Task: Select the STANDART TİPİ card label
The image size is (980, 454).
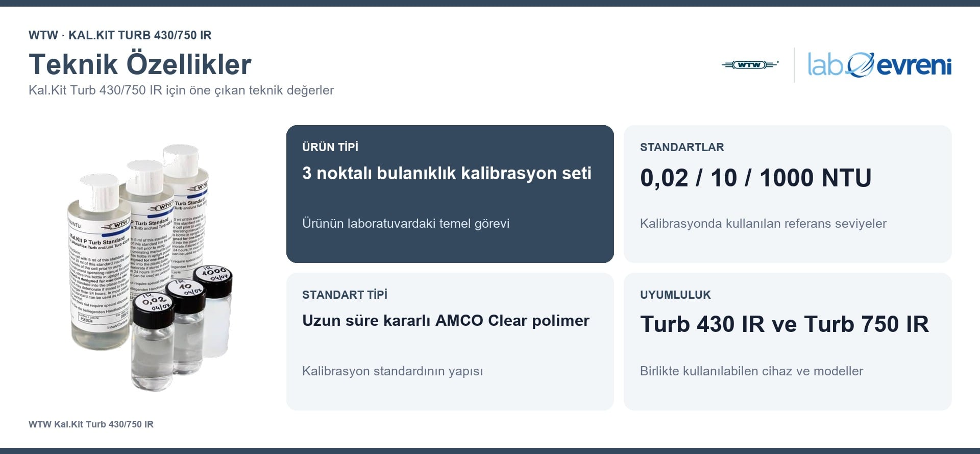Action: coord(345,295)
